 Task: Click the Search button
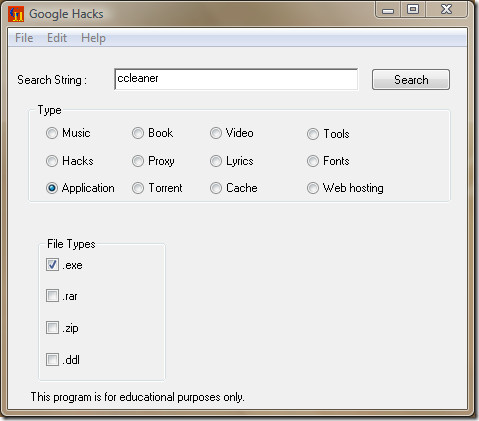point(411,80)
